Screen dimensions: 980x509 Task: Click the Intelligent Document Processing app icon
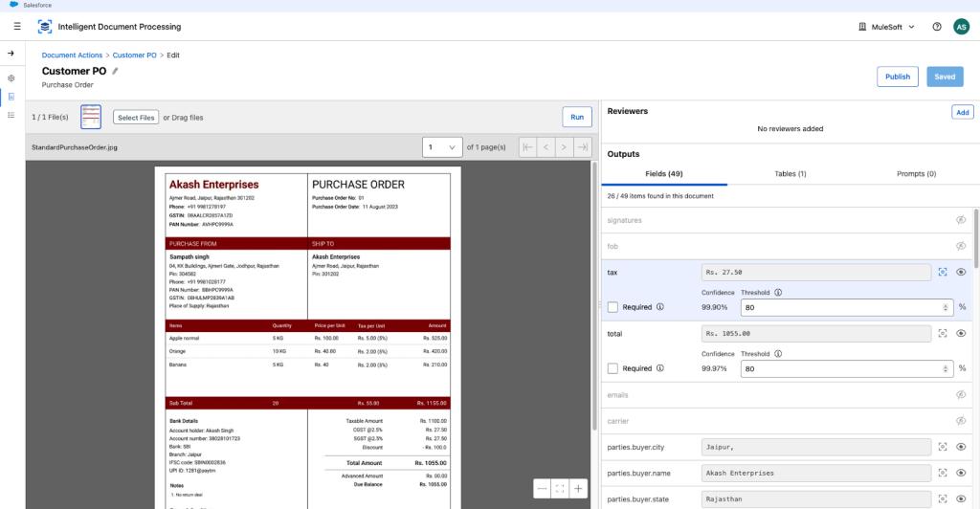pyautogui.click(x=44, y=27)
